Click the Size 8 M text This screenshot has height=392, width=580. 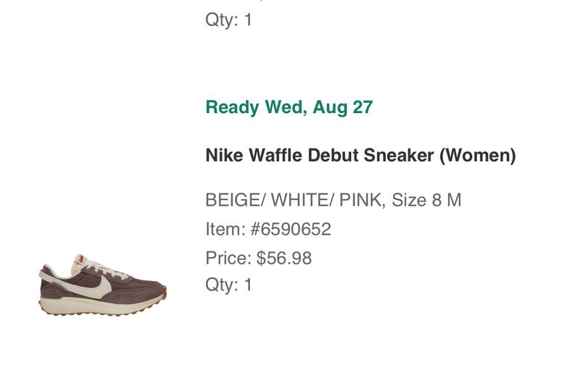pyautogui.click(x=426, y=200)
